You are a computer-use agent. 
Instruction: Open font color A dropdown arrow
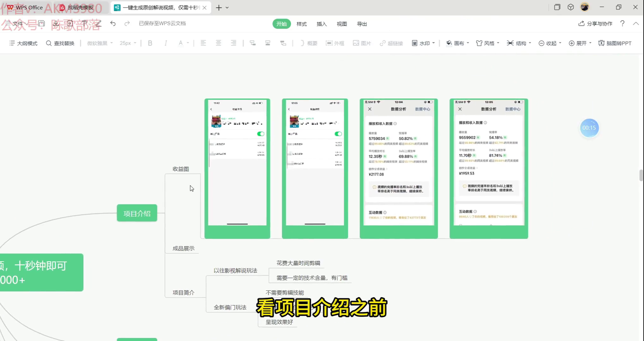[x=188, y=43]
